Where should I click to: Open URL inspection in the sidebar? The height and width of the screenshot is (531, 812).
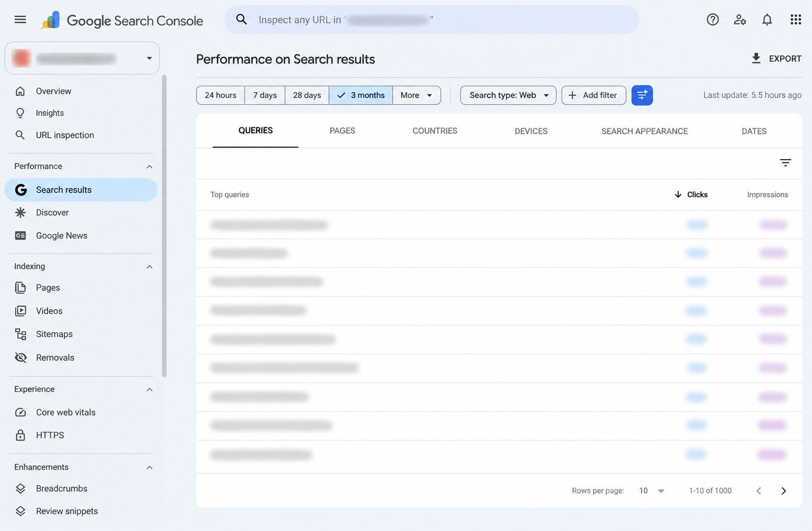tap(81, 135)
